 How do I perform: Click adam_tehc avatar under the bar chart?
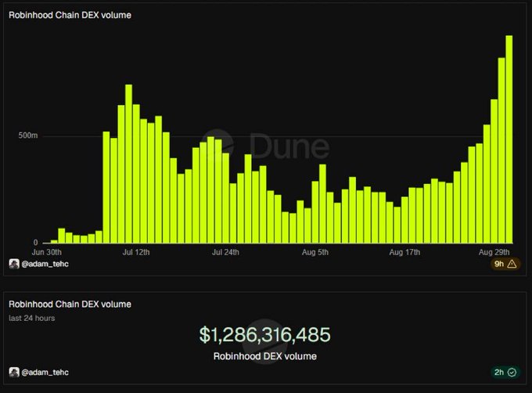coord(14,264)
